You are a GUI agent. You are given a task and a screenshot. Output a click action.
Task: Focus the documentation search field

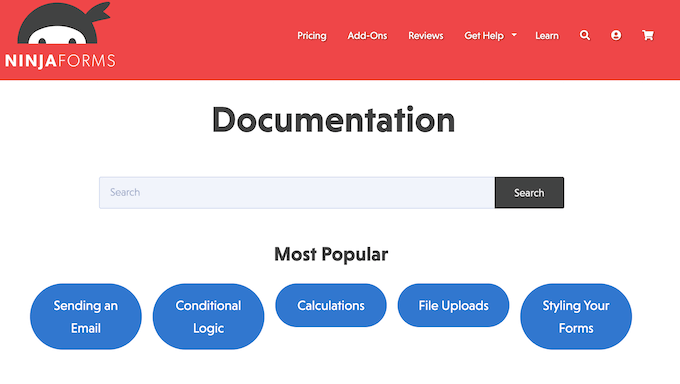pyautogui.click(x=297, y=193)
